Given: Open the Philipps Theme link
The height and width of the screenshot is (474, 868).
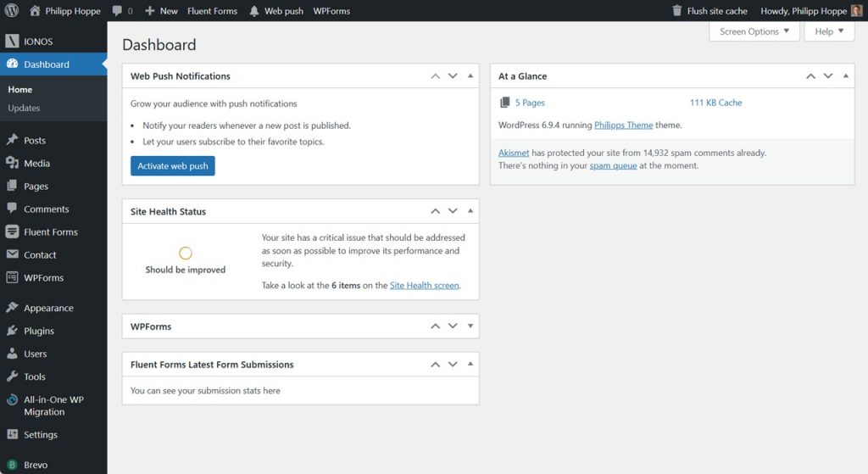Looking at the screenshot, I should point(623,125).
